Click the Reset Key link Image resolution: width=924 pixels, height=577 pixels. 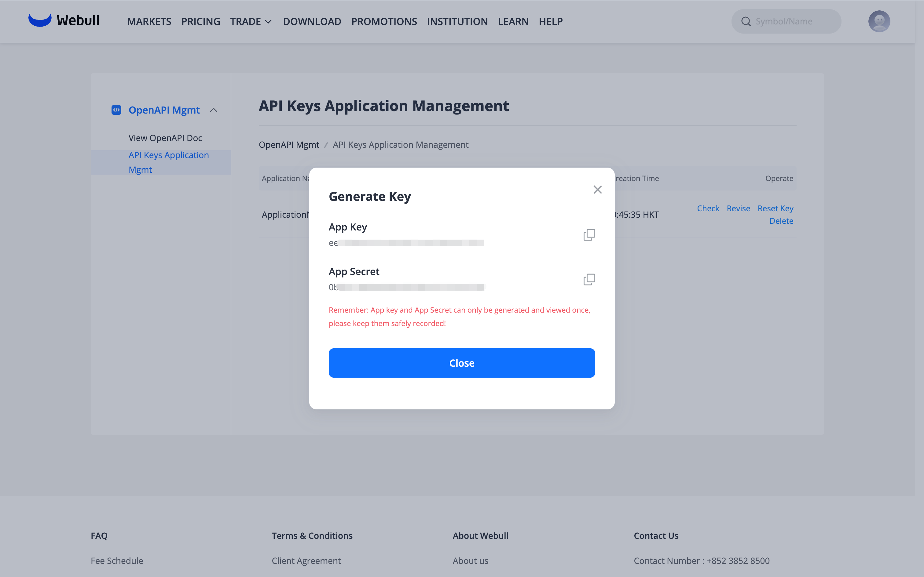[775, 208]
